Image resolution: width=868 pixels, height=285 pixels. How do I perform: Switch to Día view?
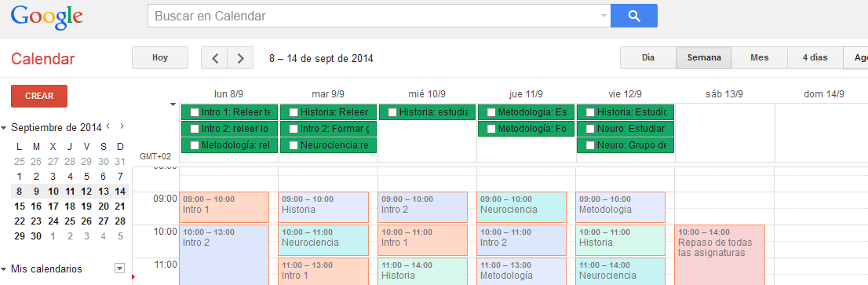pos(648,57)
